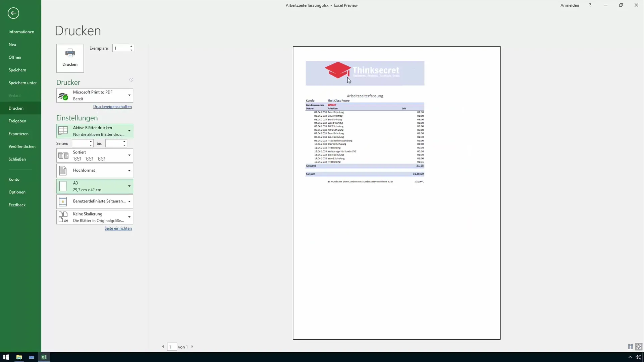
Task: Click the Informationen sidebar icon
Action: 21,32
